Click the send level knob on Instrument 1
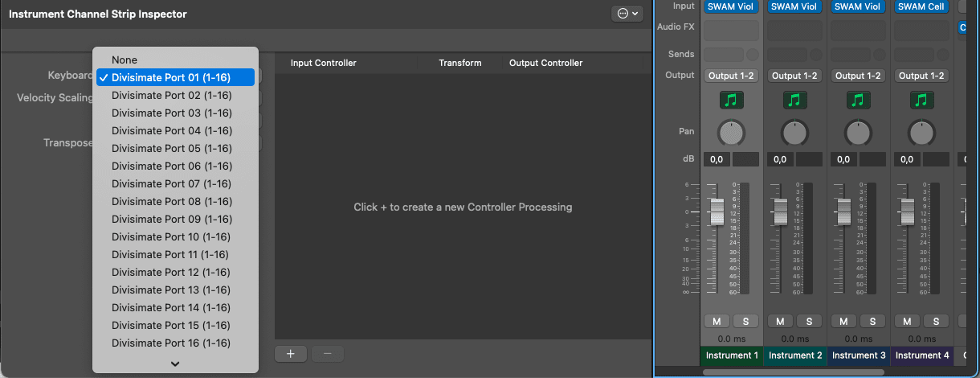Viewport: 980px width, 378px height. point(753,54)
